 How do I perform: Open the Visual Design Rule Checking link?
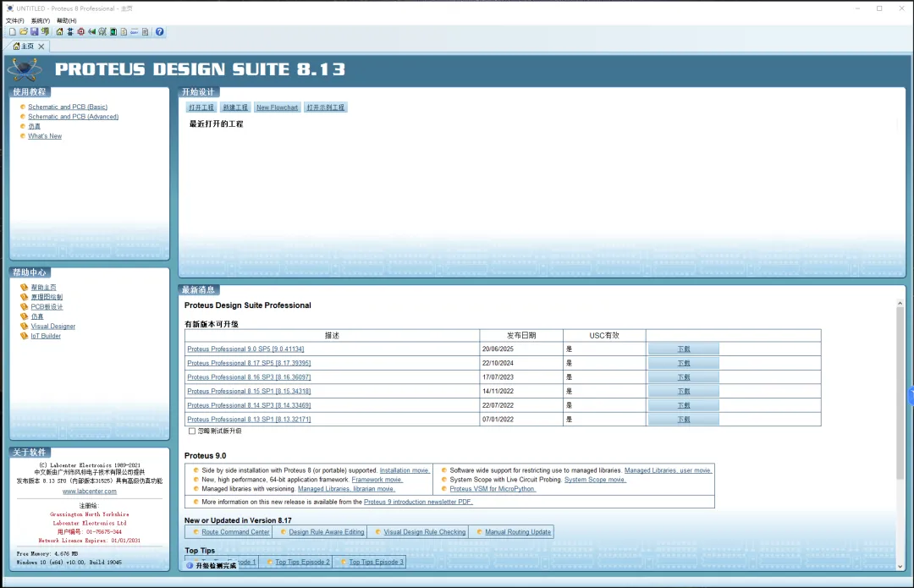(x=424, y=532)
